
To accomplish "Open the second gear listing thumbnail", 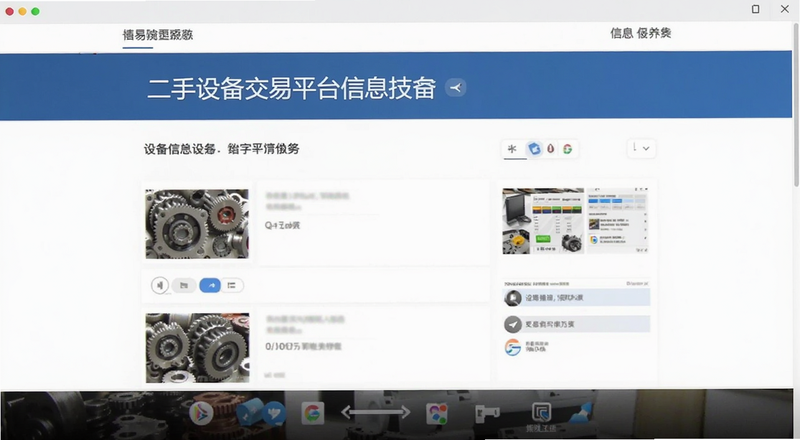I will coord(197,348).
